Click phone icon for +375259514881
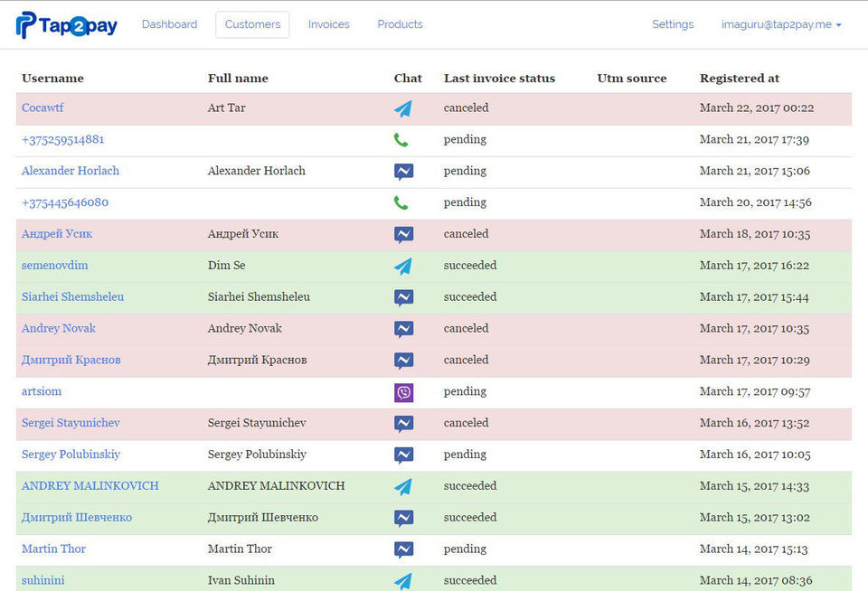The width and height of the screenshot is (868, 591). 401,140
